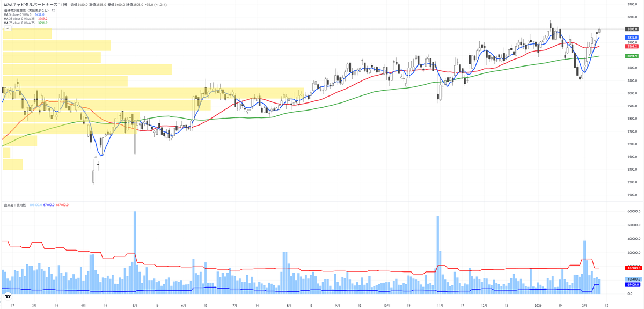This screenshot has width=644, height=309.
Task: Click the 6月 label on time axis
Action: point(184,305)
